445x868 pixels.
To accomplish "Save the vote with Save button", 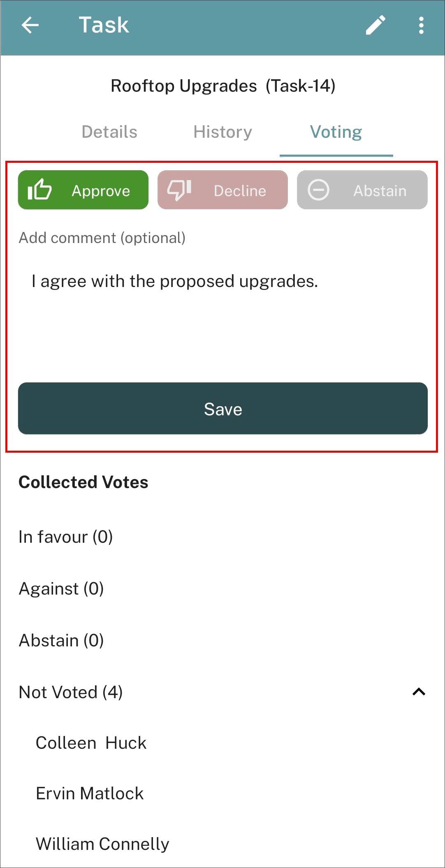I will click(x=222, y=409).
